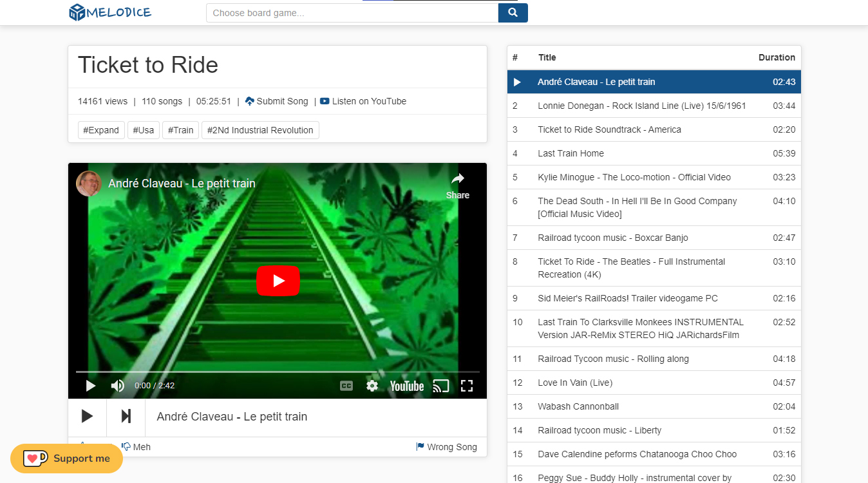Viewport: 868px width, 483px height.
Task: Open the video settings gear
Action: [x=372, y=386]
